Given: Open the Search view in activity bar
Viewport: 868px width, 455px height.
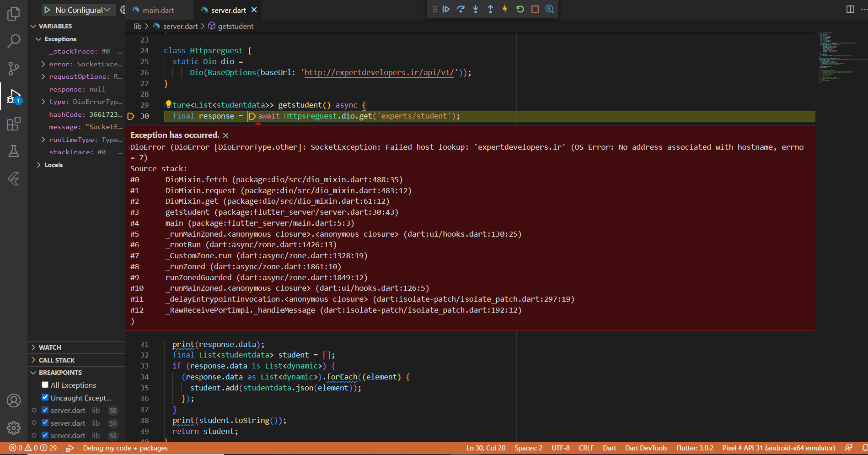Looking at the screenshot, I should click(x=14, y=41).
